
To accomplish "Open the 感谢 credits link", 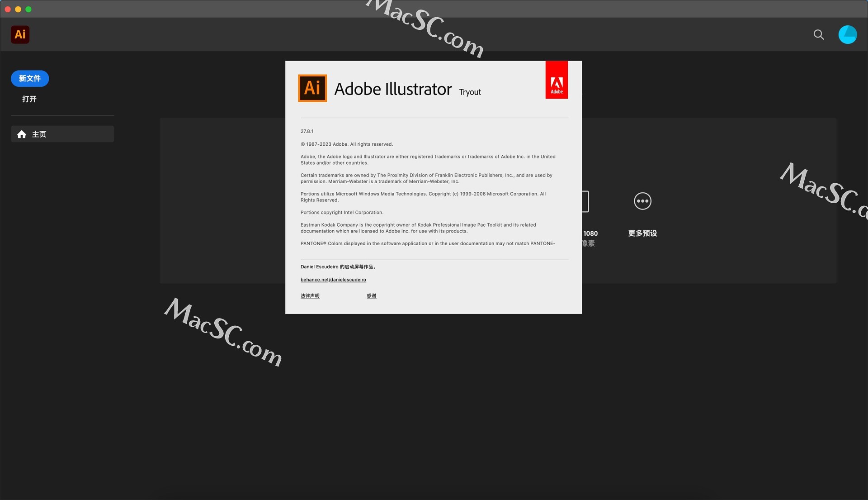I will [x=372, y=296].
